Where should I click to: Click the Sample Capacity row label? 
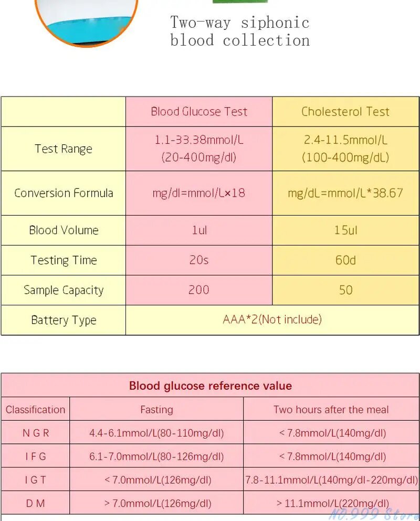(64, 290)
